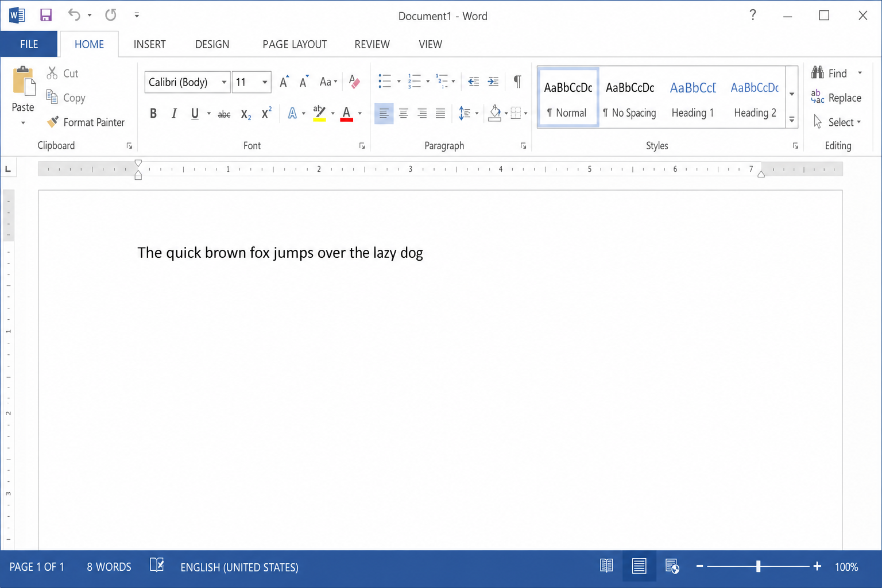This screenshot has width=882, height=588.
Task: Activate the Format Painter
Action: click(86, 122)
